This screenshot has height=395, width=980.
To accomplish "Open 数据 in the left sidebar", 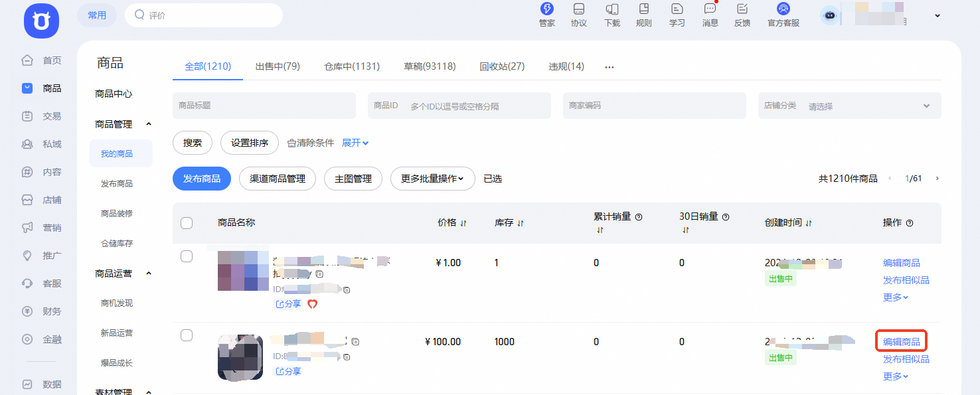I will click(x=42, y=384).
